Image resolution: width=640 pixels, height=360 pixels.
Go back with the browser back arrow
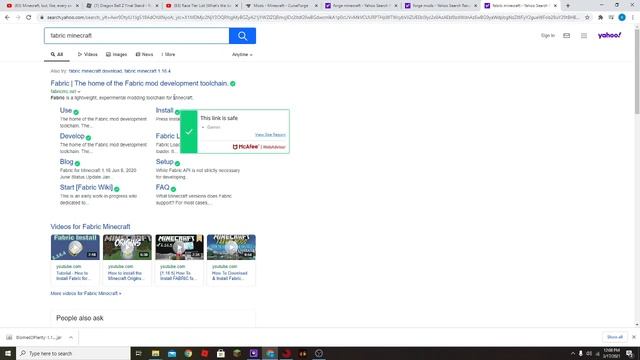pos(7,18)
